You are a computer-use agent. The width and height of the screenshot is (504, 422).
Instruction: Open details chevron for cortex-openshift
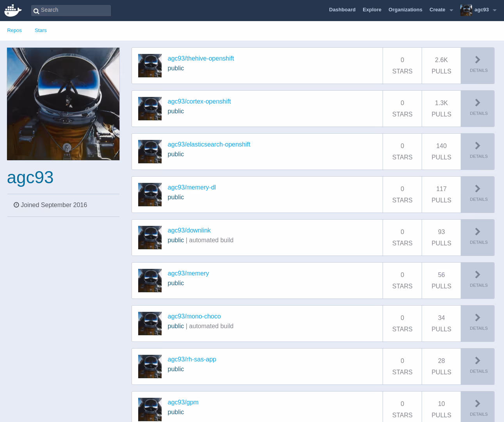(x=477, y=103)
